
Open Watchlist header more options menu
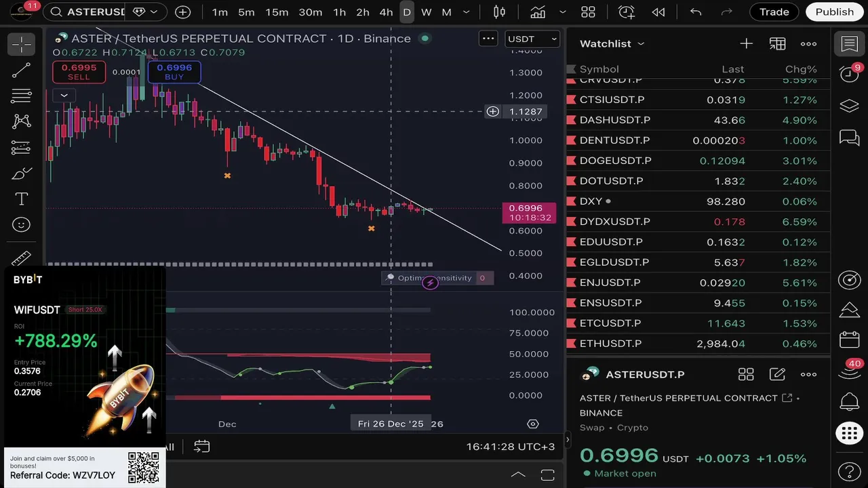(x=808, y=44)
